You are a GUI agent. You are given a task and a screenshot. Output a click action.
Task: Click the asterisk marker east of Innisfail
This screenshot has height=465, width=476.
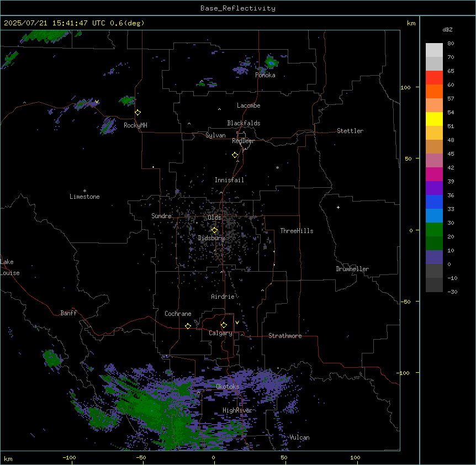point(277,167)
